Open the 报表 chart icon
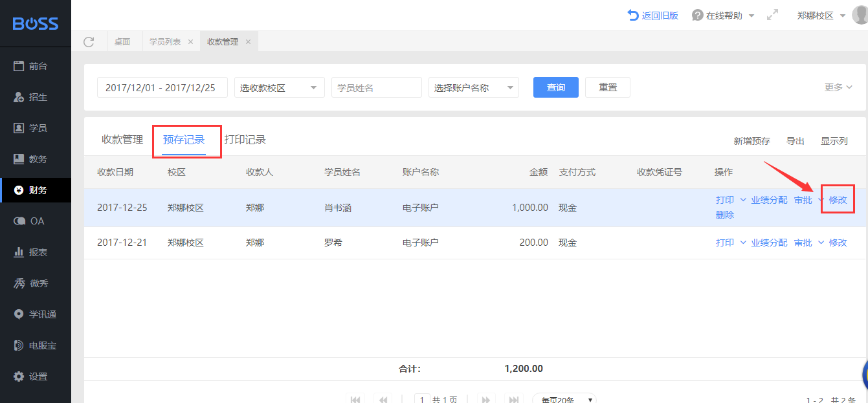The height and width of the screenshot is (403, 868). point(19,252)
